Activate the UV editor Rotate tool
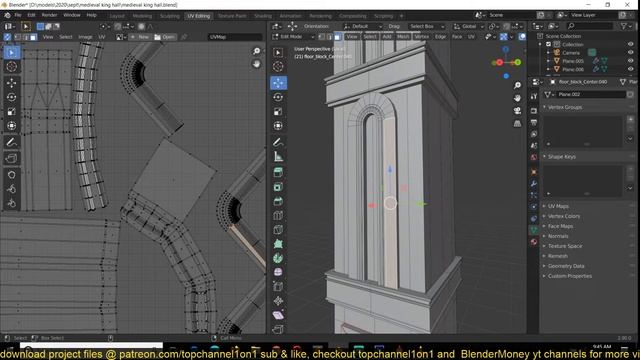The height and width of the screenshot is (360, 640). (x=11, y=97)
